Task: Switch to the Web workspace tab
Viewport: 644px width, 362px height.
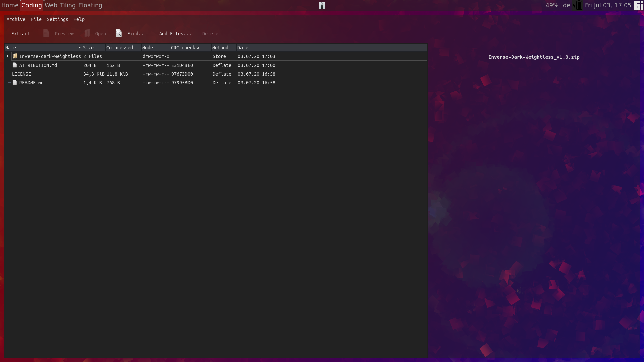Action: (51, 5)
